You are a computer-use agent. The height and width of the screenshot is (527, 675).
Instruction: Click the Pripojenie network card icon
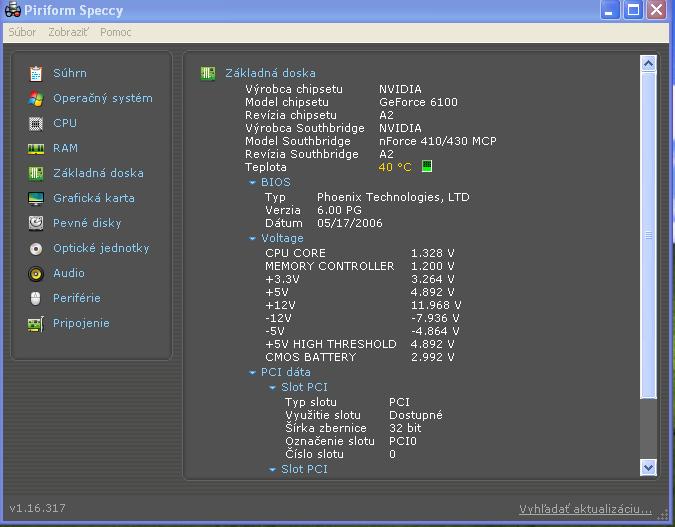click(36, 324)
